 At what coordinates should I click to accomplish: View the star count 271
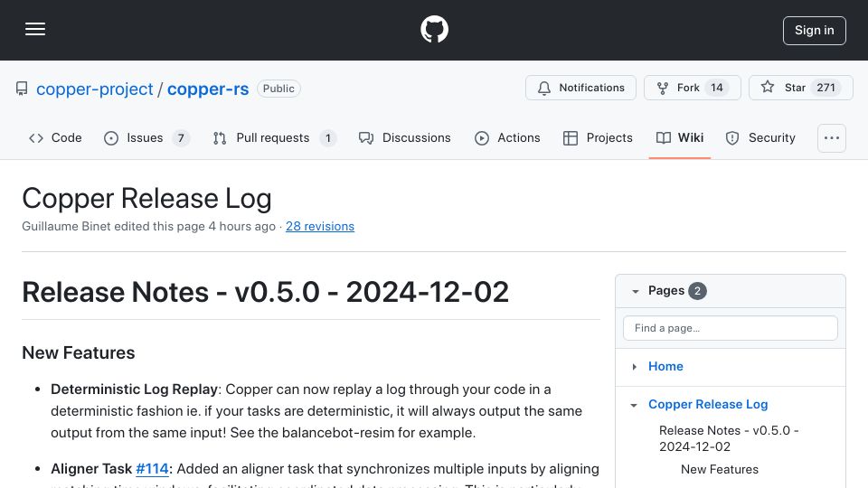(x=826, y=88)
